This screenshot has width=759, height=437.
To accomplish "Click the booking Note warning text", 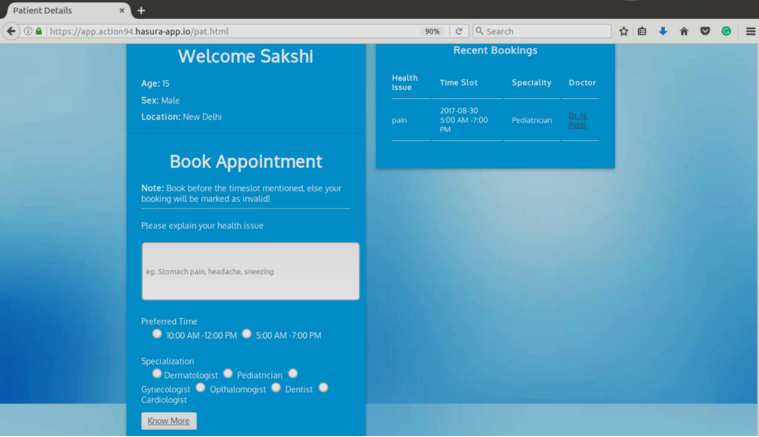I will point(242,193).
